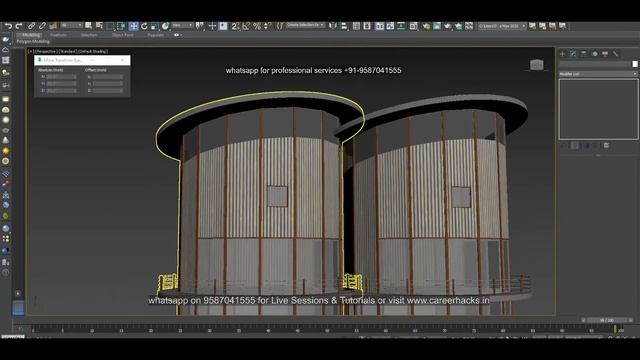640x360 pixels.
Task: Click the Mirror tool icon
Action: [x=333, y=26]
